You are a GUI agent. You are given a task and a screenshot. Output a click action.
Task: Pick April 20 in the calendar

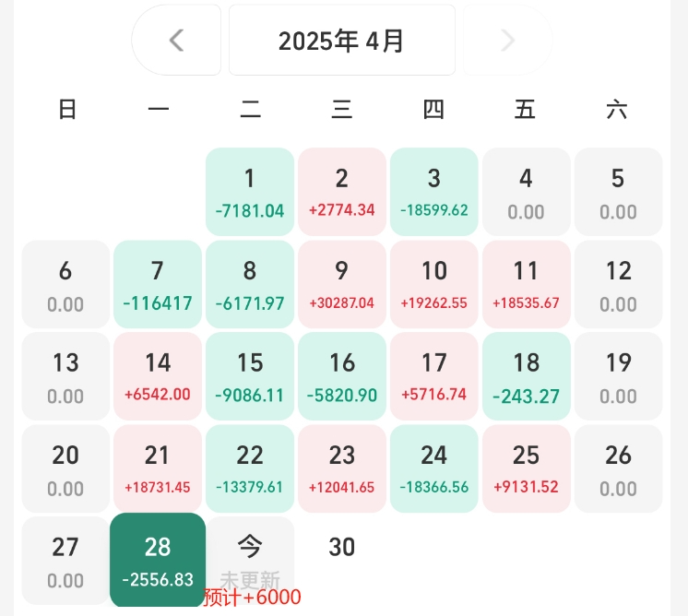(65, 468)
